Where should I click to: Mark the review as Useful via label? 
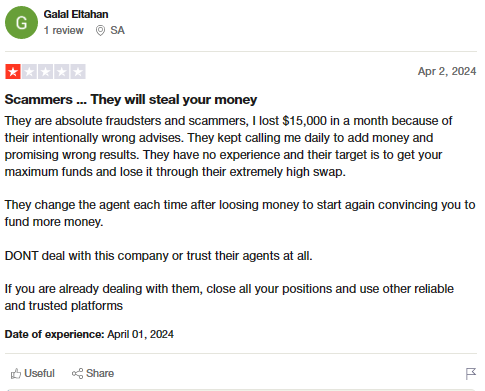[x=39, y=373]
